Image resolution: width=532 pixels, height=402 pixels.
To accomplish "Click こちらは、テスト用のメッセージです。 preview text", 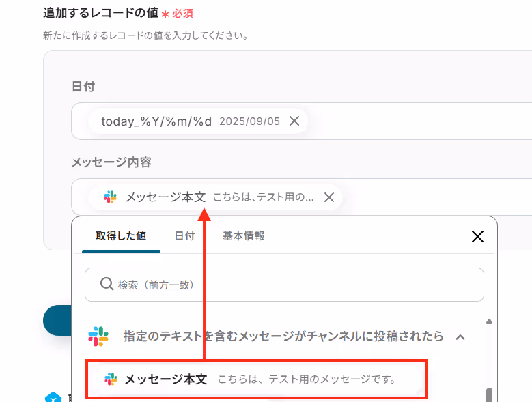I will click(x=307, y=379).
